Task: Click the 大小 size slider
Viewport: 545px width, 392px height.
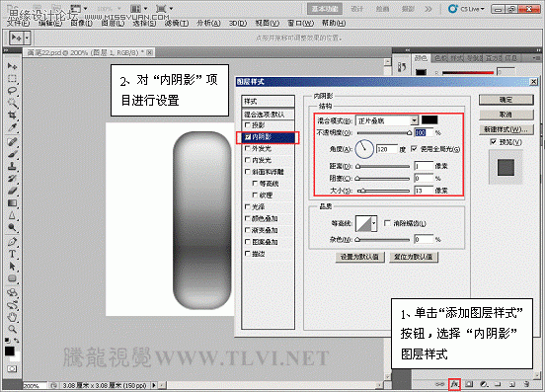Action: pos(384,191)
